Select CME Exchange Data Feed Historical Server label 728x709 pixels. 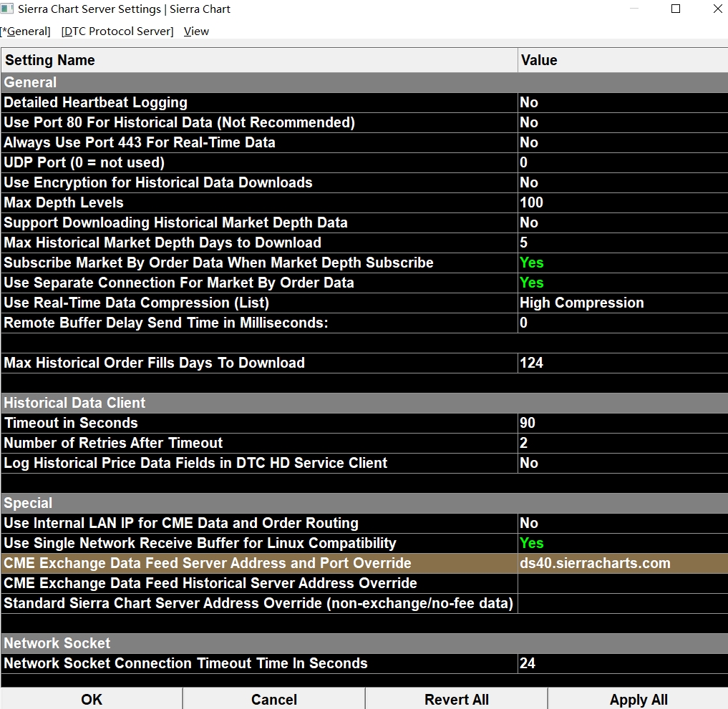(210, 583)
